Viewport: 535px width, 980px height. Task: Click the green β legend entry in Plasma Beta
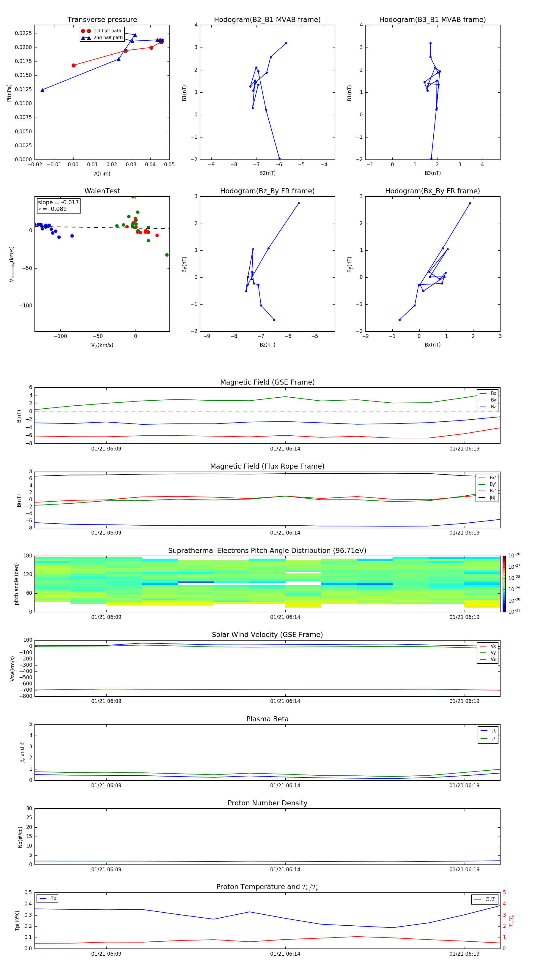click(x=488, y=739)
